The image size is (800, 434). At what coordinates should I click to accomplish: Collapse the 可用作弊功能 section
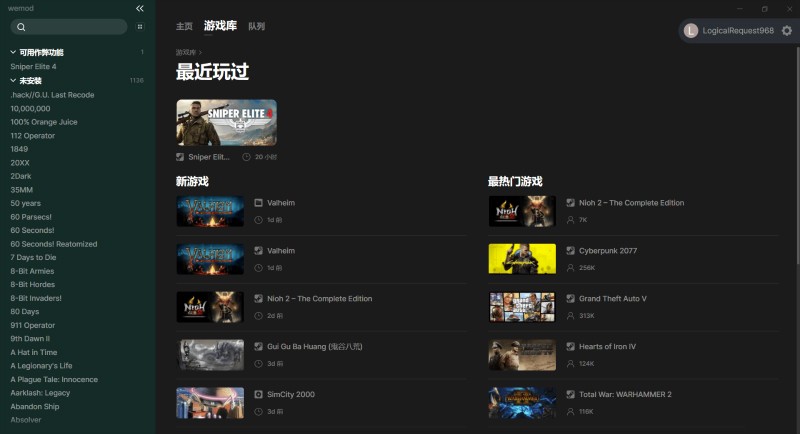click(13, 52)
